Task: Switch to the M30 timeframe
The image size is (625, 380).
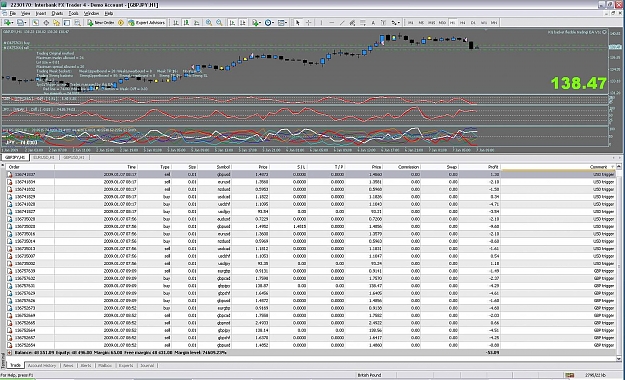Action: [x=442, y=23]
